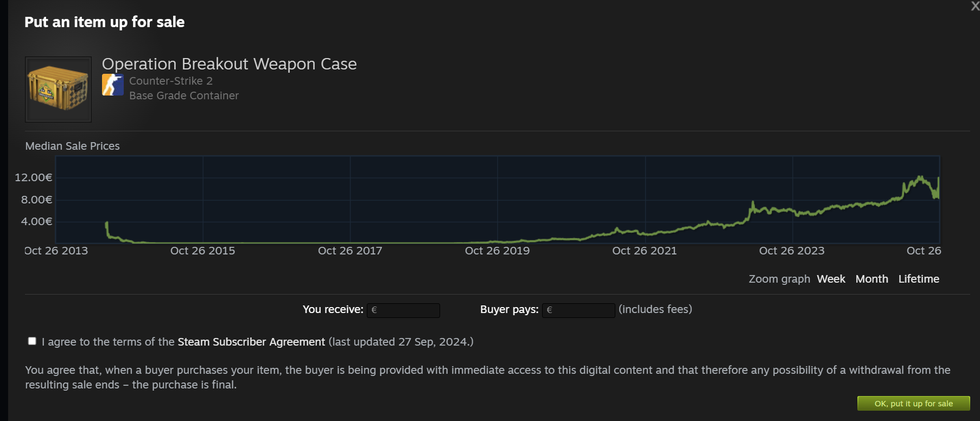Viewport: 980px width, 421px height.
Task: Click the 'Operation Breakout Weapon Case' title
Action: [x=229, y=64]
